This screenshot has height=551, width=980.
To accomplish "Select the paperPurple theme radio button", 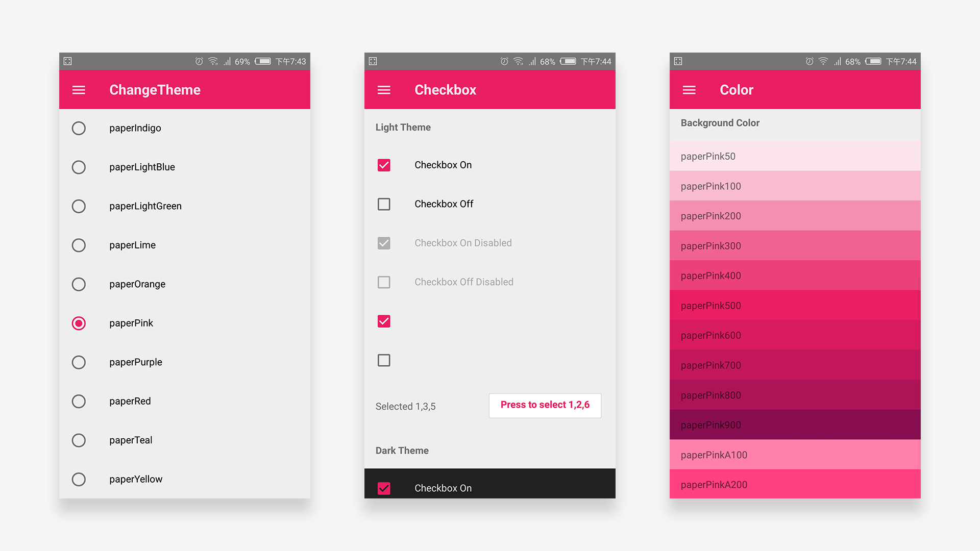I will [79, 362].
